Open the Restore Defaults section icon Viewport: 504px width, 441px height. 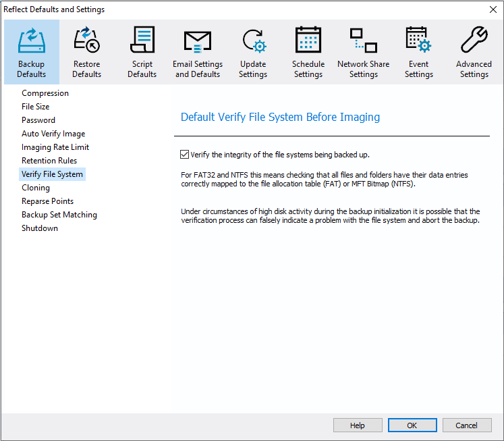point(86,41)
